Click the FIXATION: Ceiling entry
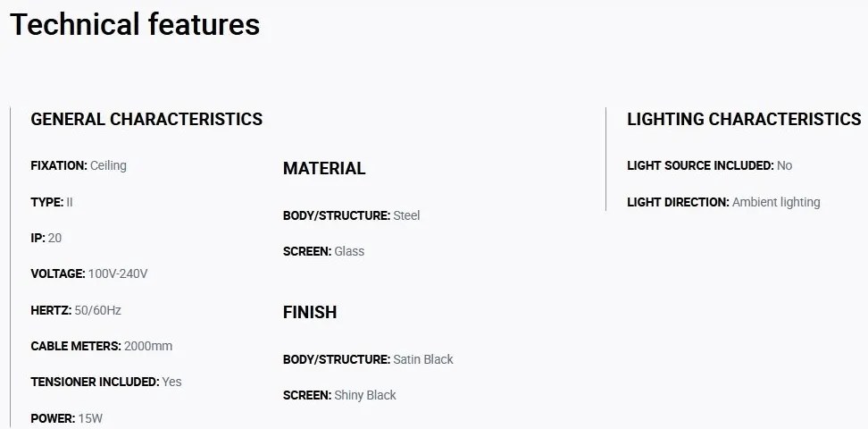 (x=79, y=165)
